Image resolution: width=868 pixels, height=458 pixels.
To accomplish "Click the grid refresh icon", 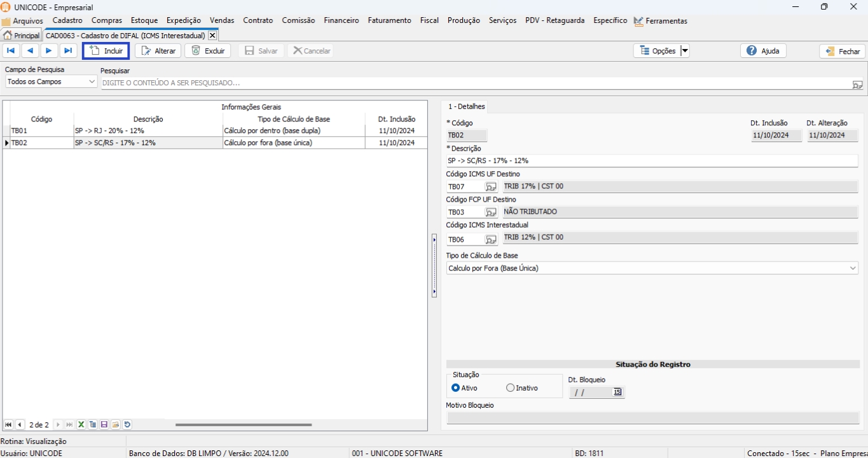I will 127,425.
